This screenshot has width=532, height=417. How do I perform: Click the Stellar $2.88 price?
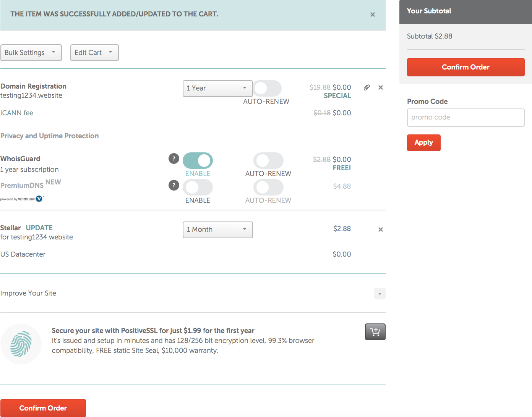click(342, 229)
